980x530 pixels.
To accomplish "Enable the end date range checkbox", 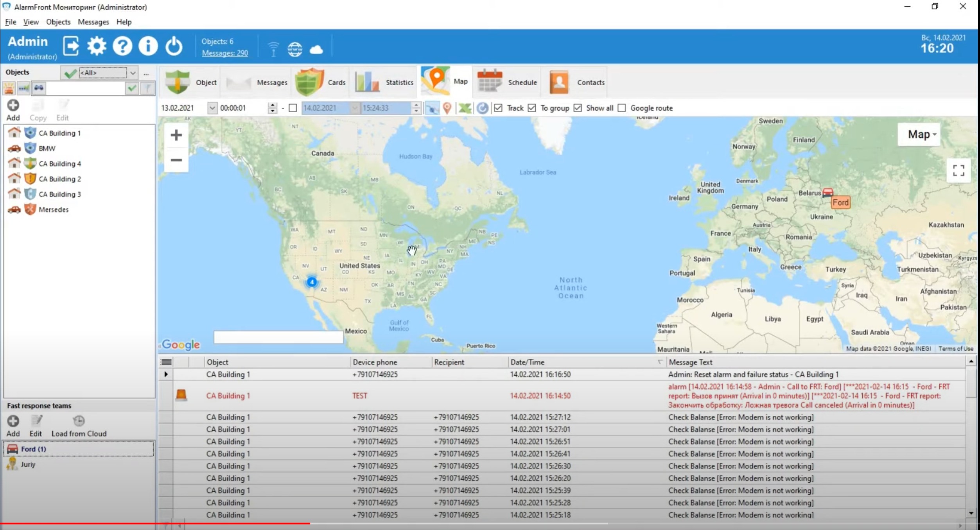I will click(x=293, y=108).
